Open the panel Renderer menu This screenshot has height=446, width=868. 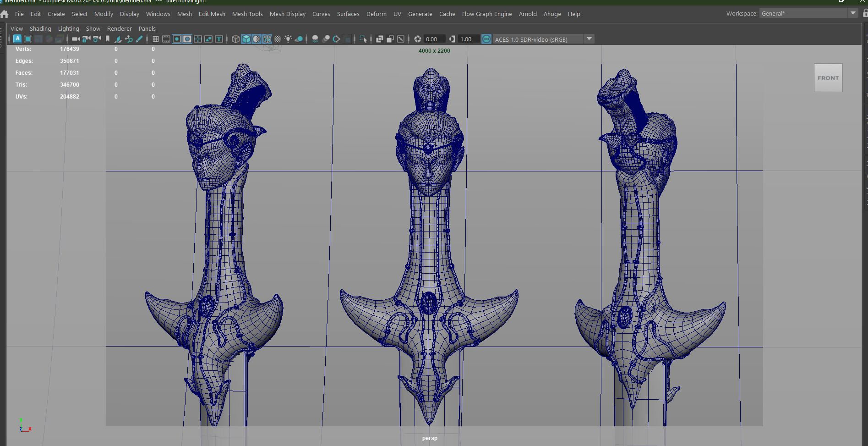pos(120,28)
